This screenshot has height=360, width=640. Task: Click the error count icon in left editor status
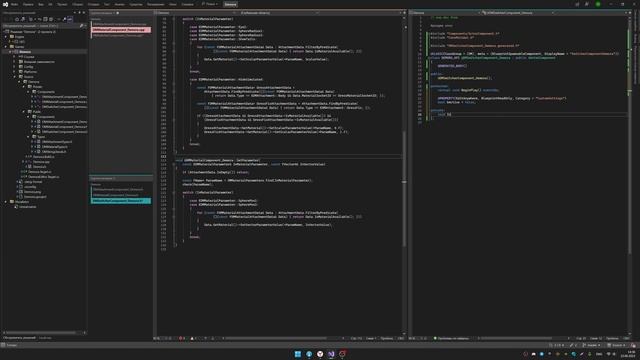(x=181, y=338)
